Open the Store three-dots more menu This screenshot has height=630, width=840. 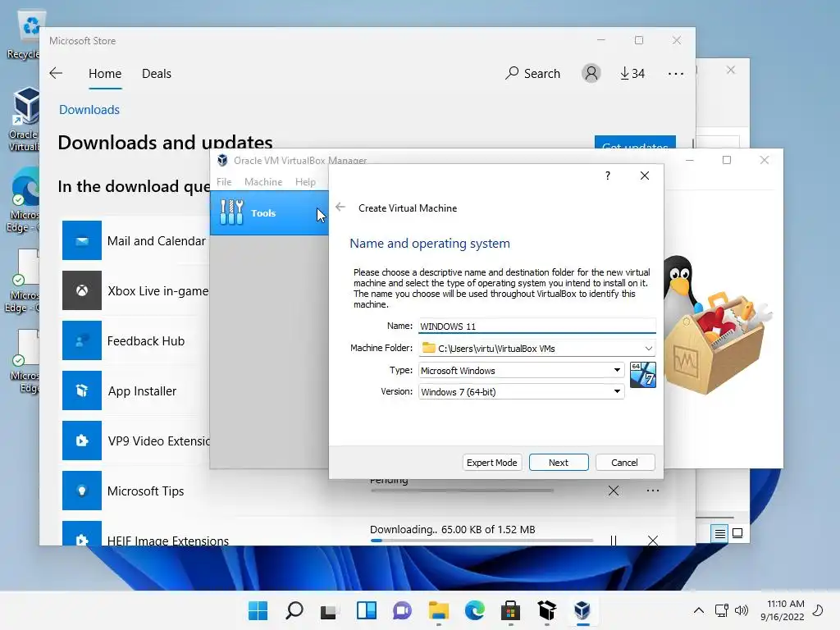[676, 73]
